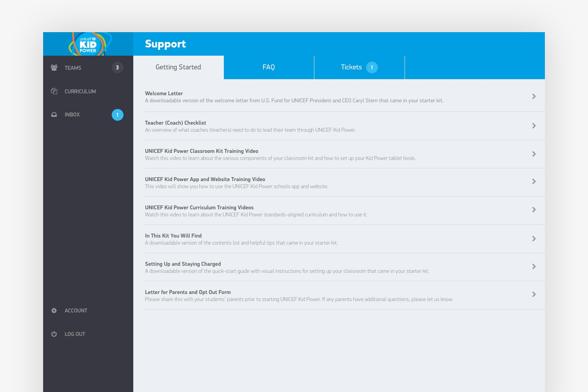Open Account settings label
Screen dimensions: 588x392
(76, 310)
